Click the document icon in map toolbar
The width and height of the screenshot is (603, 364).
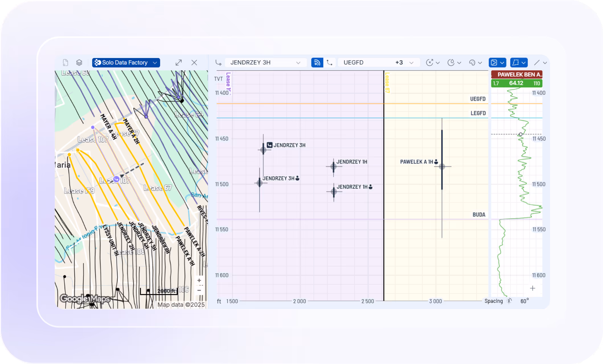[x=65, y=63]
